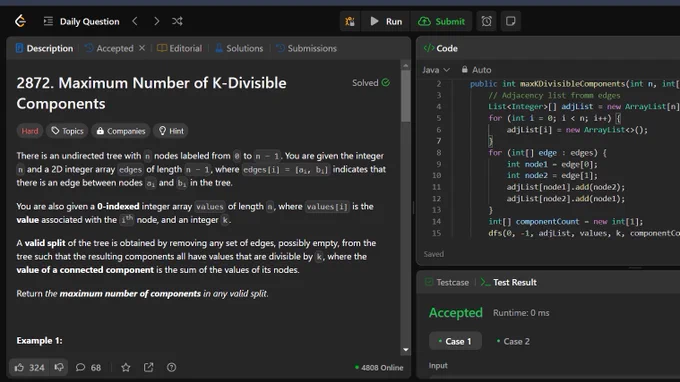The height and width of the screenshot is (382, 680).
Task: Like the problem with thumbs up
Action: [x=29, y=368]
